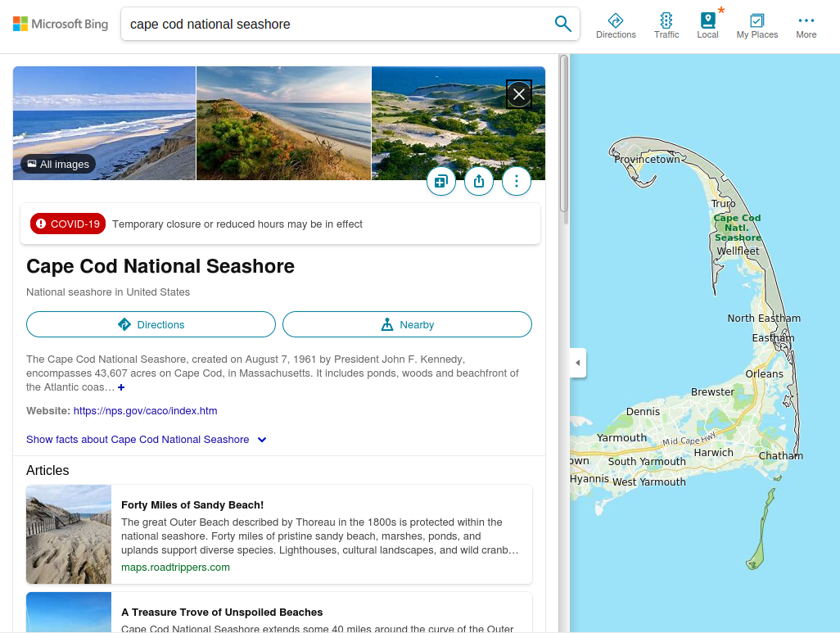Screen dimensions: 840x633
Task: Click the save to collection icon
Action: (441, 181)
